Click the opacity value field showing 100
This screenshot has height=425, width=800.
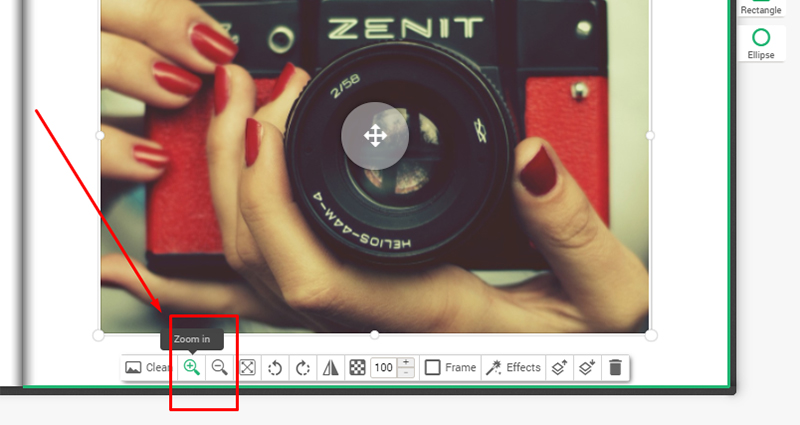383,367
